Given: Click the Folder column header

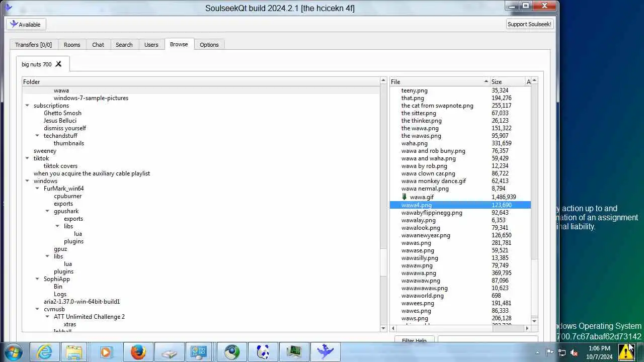Looking at the screenshot, I should pos(201,81).
